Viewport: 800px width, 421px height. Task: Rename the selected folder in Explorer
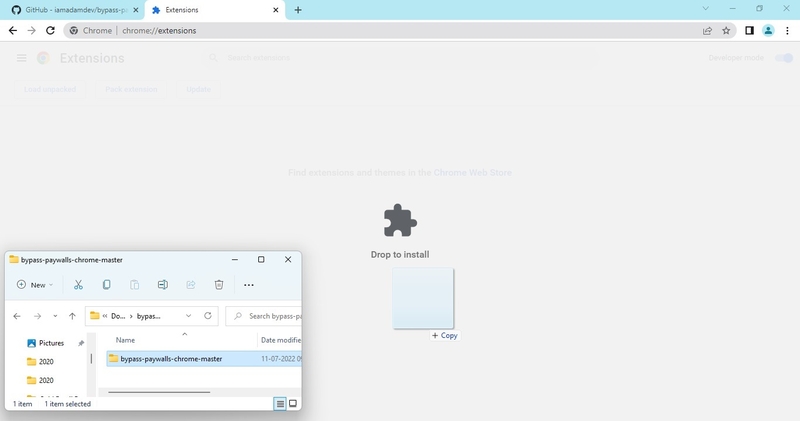pos(163,285)
